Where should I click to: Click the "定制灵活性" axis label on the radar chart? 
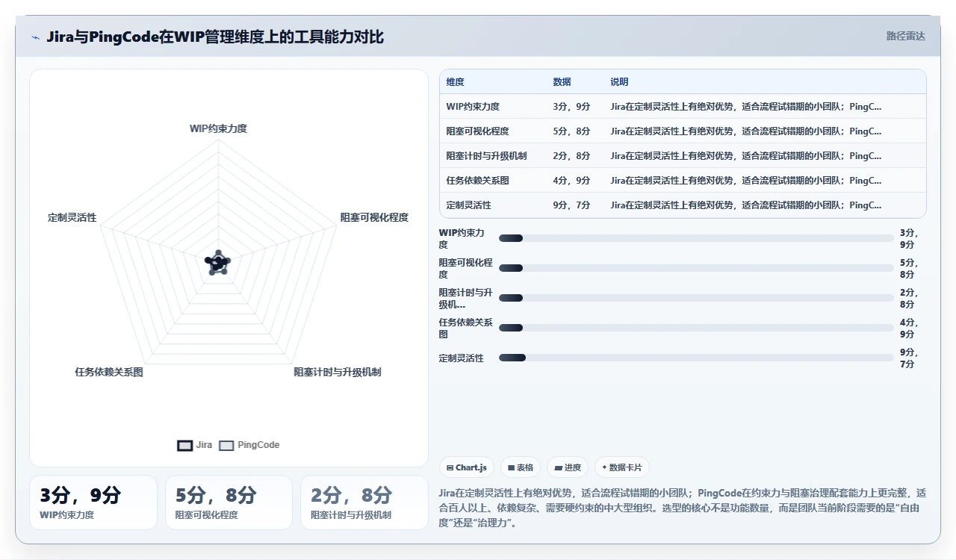[72, 217]
